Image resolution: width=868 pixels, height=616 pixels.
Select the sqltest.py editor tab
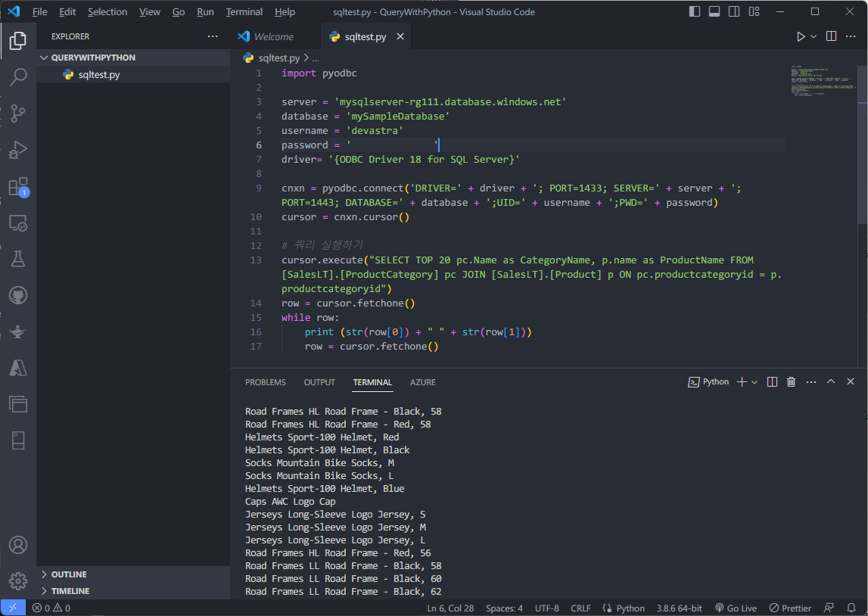coord(366,36)
